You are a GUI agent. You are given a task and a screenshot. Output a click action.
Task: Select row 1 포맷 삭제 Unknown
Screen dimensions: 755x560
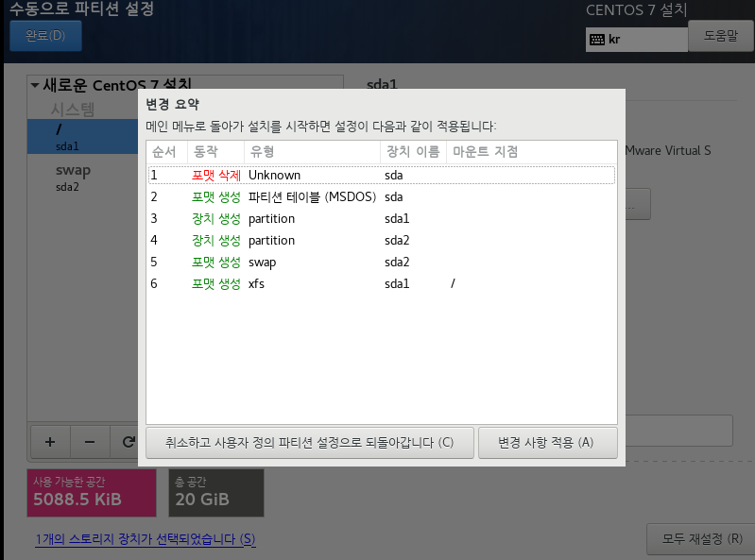(382, 175)
